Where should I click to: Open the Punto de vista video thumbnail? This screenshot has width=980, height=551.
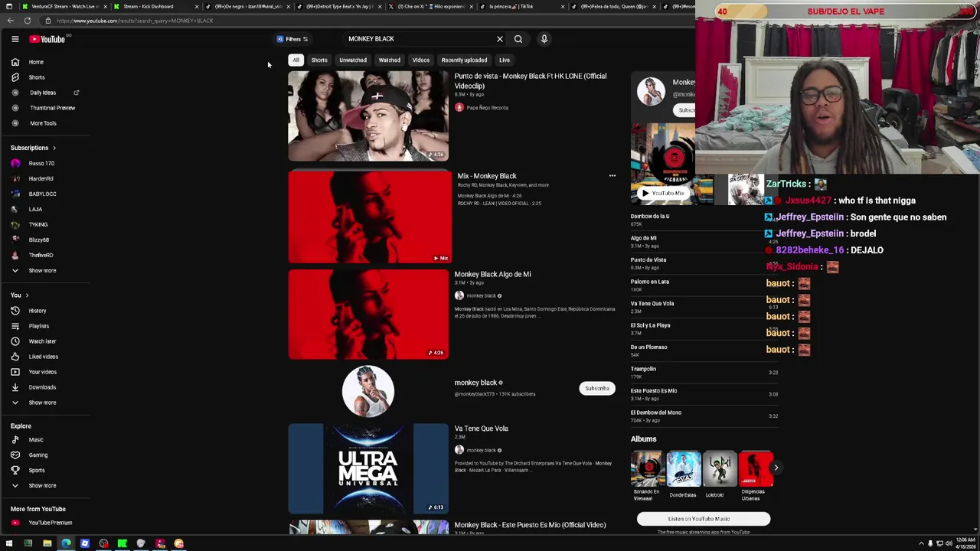368,116
